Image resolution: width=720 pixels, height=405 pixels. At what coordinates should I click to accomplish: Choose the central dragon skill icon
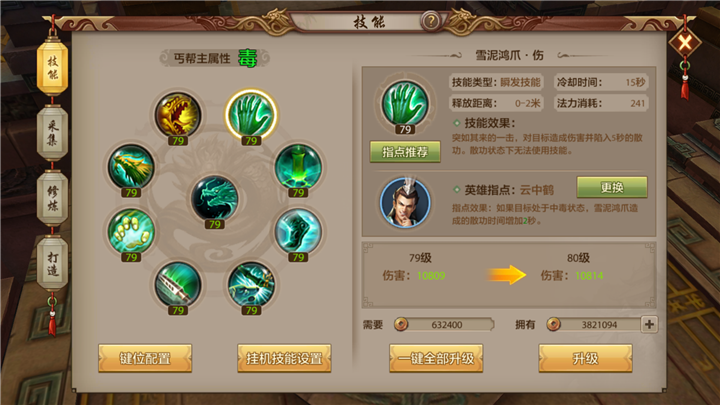214,198
